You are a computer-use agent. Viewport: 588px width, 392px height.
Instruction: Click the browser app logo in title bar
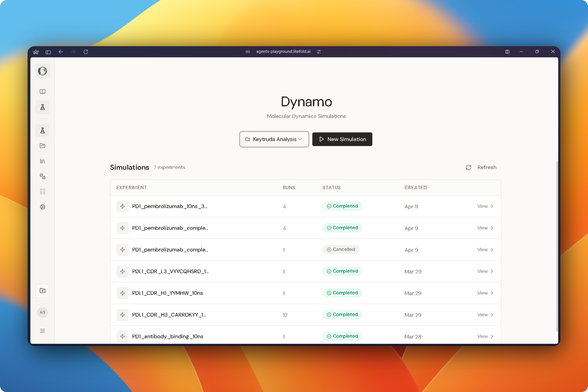coord(36,52)
